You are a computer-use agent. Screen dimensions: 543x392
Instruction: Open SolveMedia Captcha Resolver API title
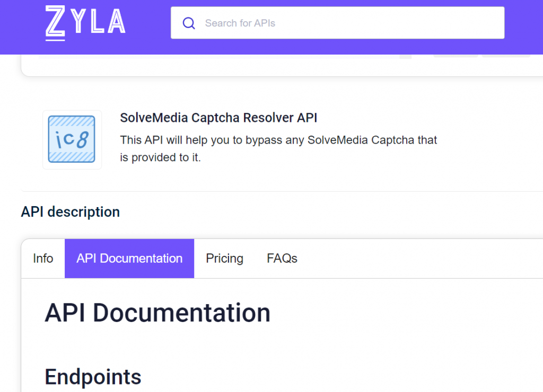218,118
